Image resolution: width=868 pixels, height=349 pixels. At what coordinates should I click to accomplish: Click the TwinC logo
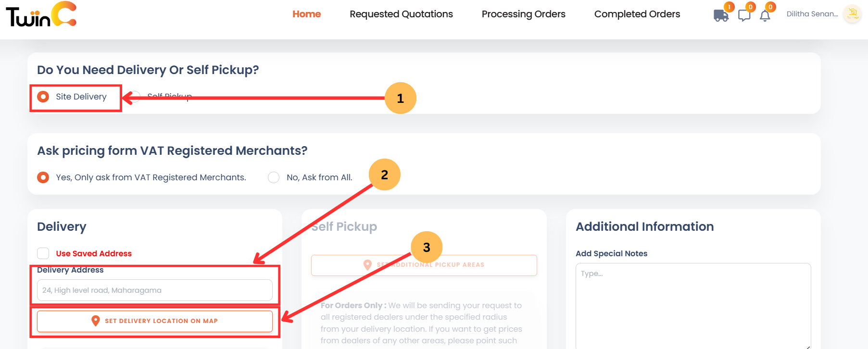[40, 15]
